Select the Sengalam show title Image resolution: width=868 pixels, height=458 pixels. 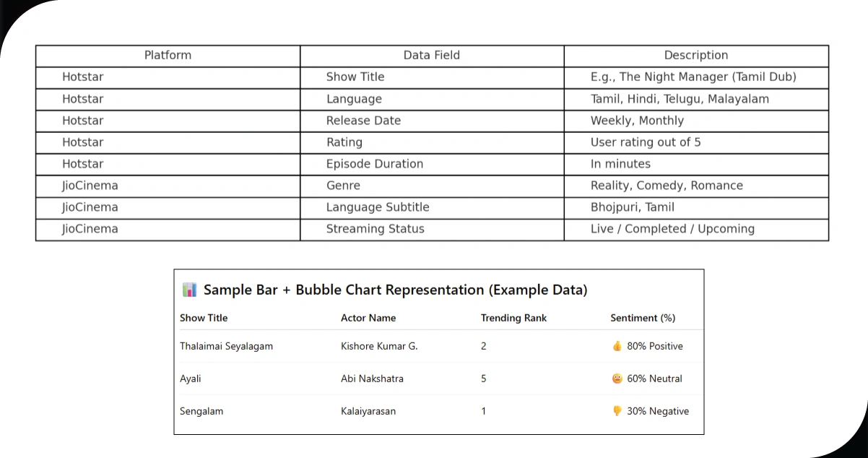pos(201,411)
